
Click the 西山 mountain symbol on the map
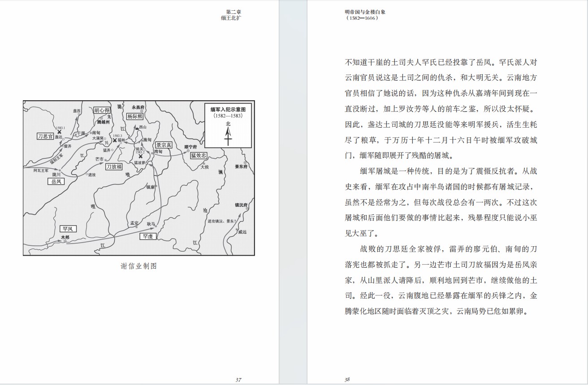(136, 128)
